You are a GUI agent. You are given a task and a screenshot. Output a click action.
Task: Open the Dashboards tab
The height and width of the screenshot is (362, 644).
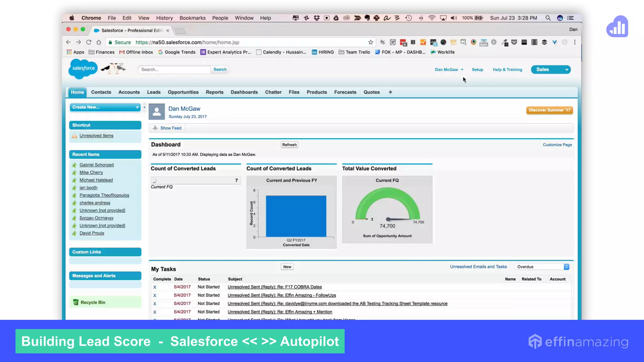click(x=244, y=92)
